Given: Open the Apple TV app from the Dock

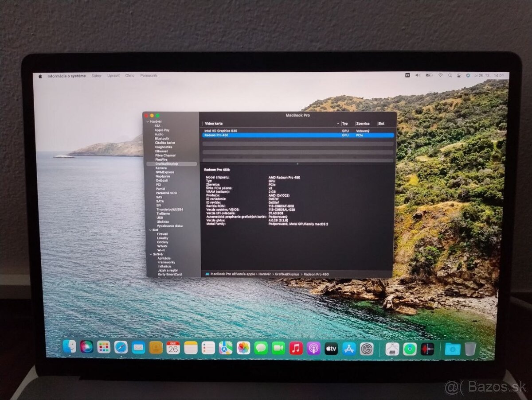Looking at the screenshot, I should (331, 349).
